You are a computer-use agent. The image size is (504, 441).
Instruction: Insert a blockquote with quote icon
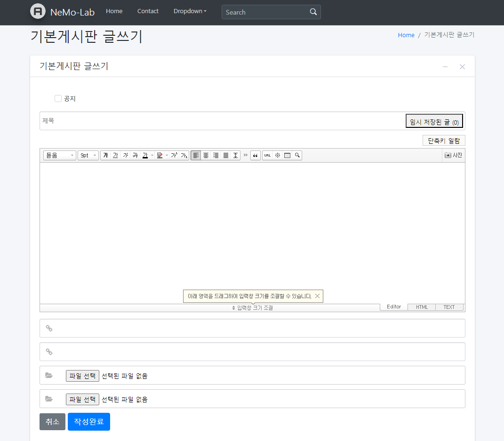pos(256,155)
